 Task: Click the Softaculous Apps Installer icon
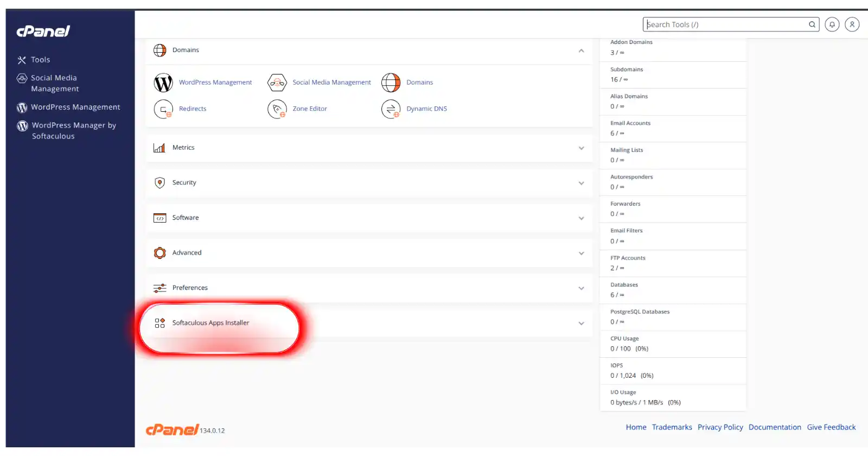(x=159, y=324)
